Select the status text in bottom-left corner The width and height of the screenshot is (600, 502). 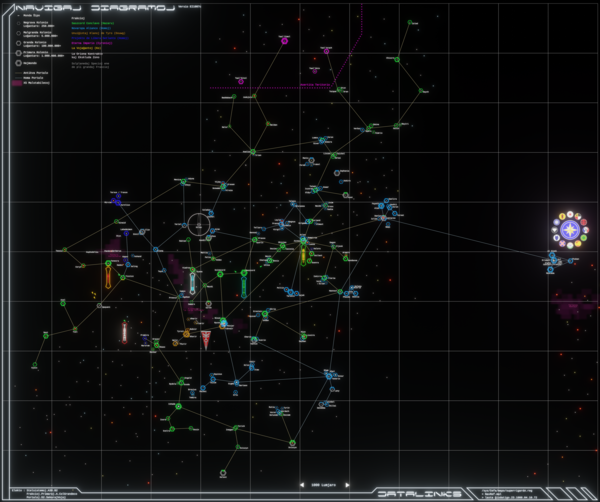pos(40,492)
